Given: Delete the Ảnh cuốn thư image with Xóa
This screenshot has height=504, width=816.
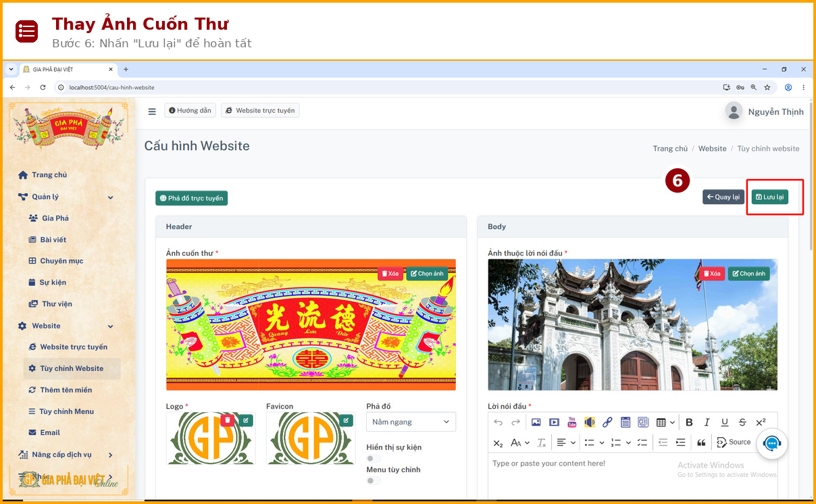Looking at the screenshot, I should [x=390, y=274].
